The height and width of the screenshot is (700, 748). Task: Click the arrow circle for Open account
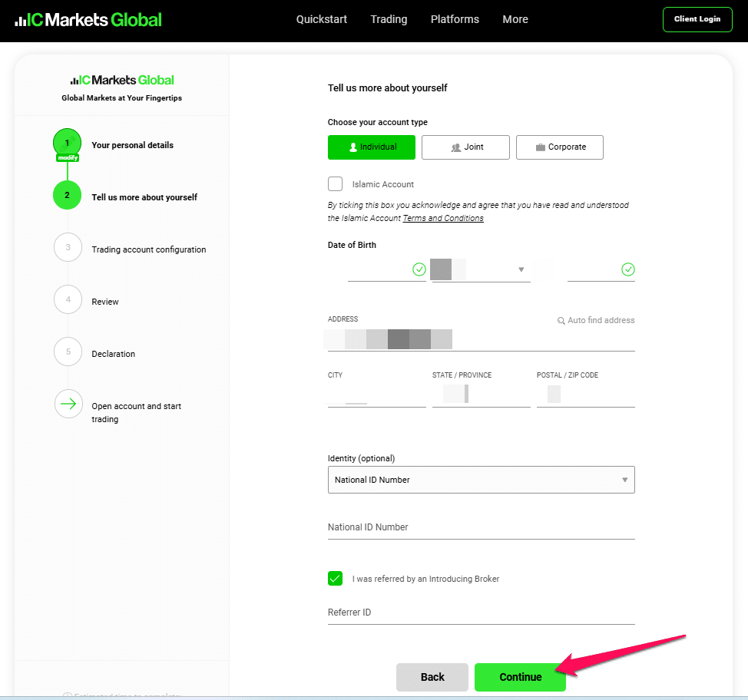68,404
